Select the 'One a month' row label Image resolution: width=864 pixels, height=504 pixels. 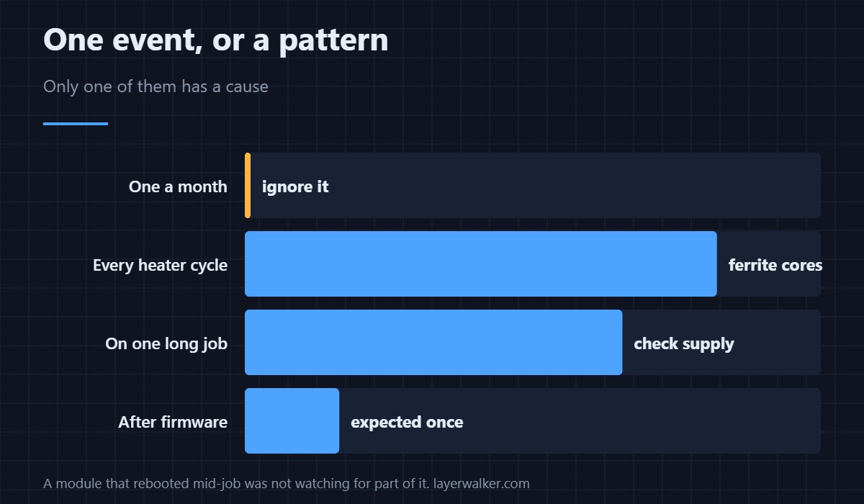178,186
